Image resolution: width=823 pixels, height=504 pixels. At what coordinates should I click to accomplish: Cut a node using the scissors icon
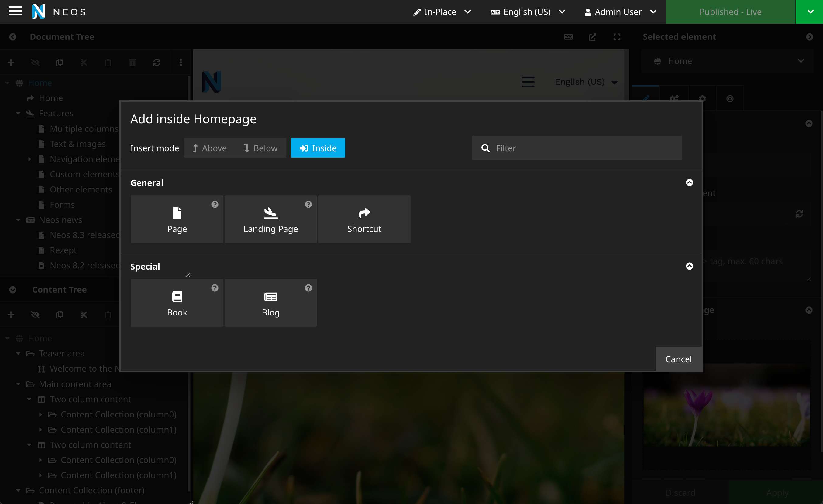click(84, 62)
